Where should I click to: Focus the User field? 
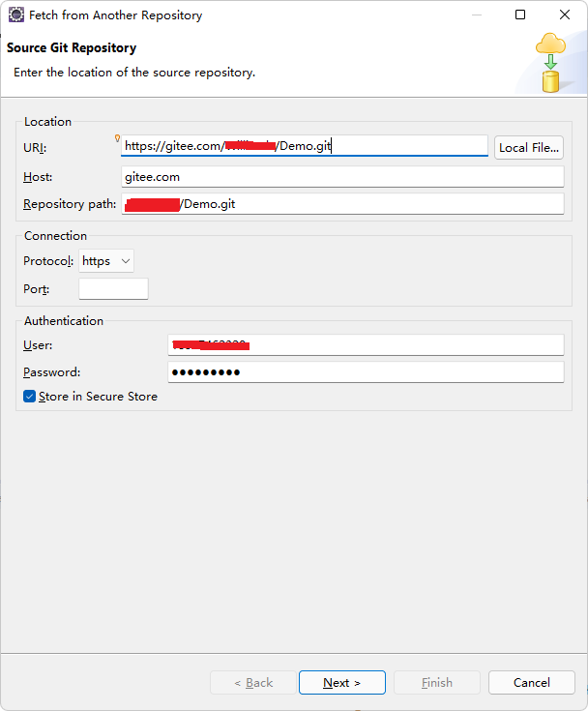366,345
